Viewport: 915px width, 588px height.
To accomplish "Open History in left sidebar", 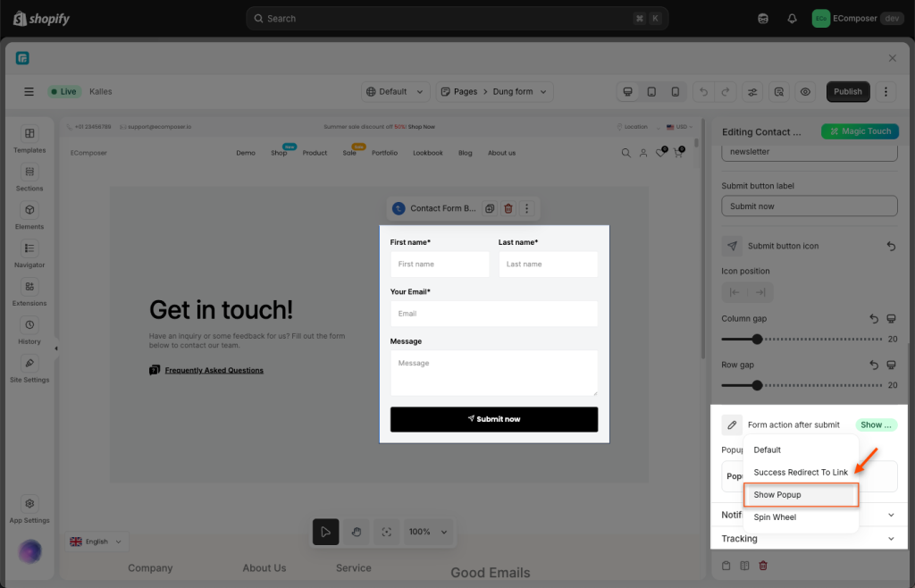I will pyautogui.click(x=29, y=330).
